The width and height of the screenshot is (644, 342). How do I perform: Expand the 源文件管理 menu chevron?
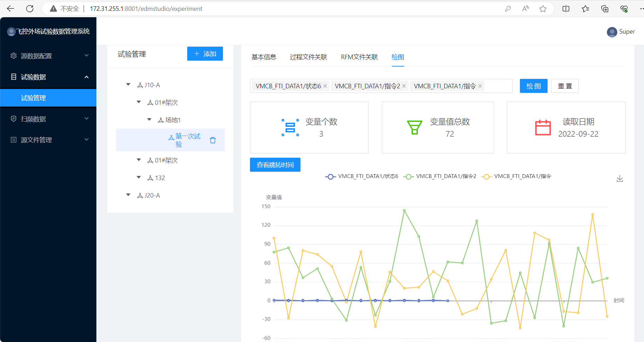87,140
